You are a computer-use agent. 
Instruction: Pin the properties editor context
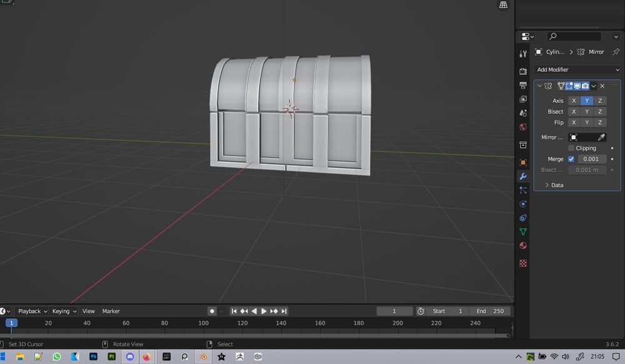pos(616,52)
